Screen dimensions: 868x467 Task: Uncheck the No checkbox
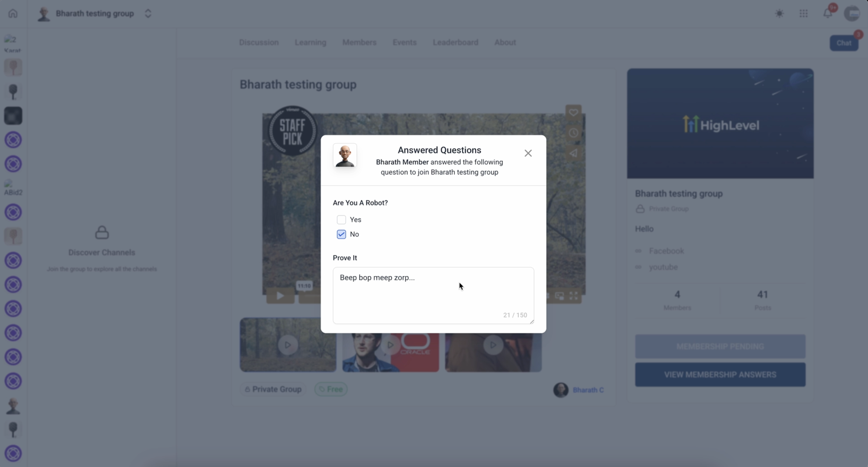click(x=341, y=234)
